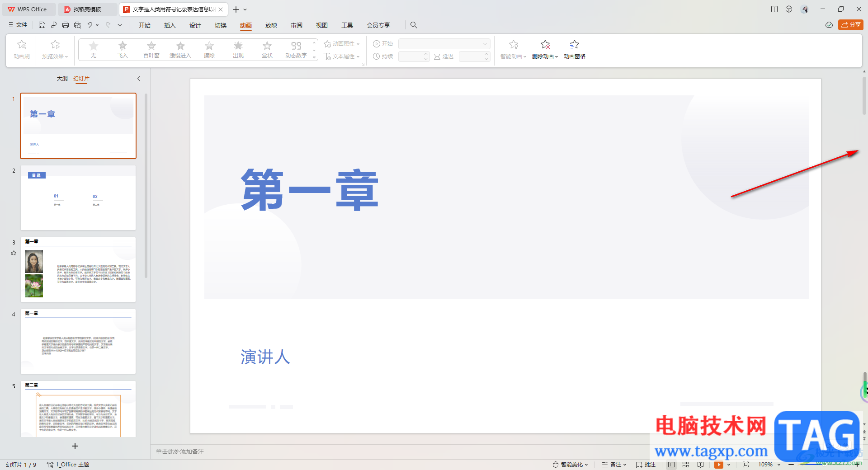Image resolution: width=868 pixels, height=470 pixels.
Task: Switch to normal view mode
Action: [x=671, y=465]
